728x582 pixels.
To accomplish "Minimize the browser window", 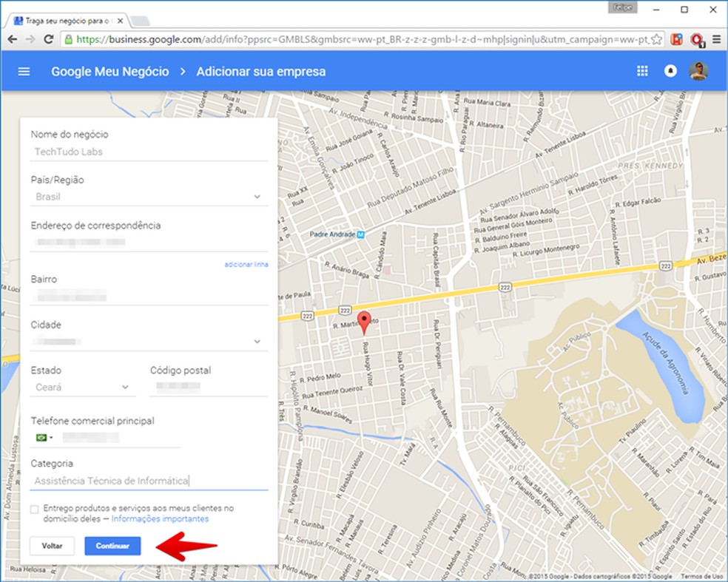I will tap(656, 10).
